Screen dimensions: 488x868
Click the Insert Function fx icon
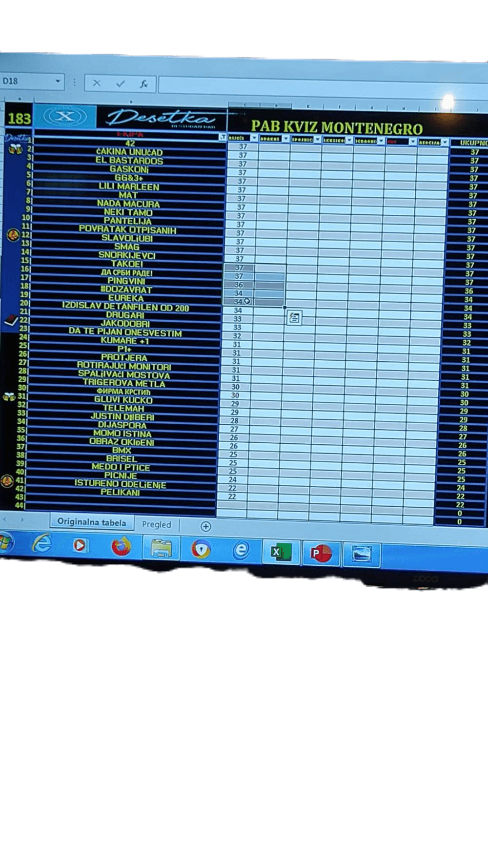coord(143,84)
